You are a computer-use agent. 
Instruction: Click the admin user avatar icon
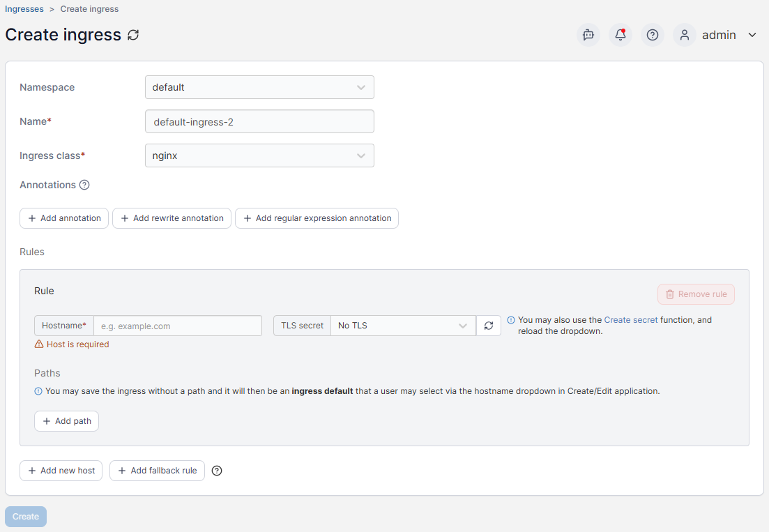tap(685, 35)
